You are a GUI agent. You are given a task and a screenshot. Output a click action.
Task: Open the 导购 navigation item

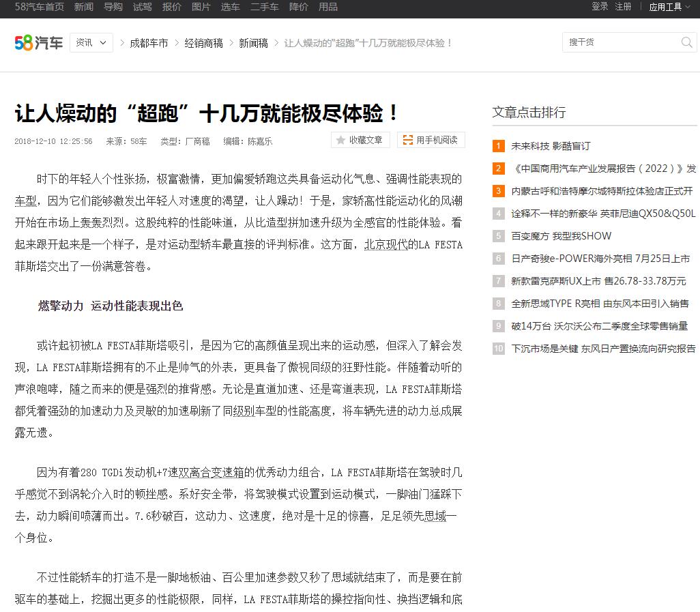(x=113, y=7)
